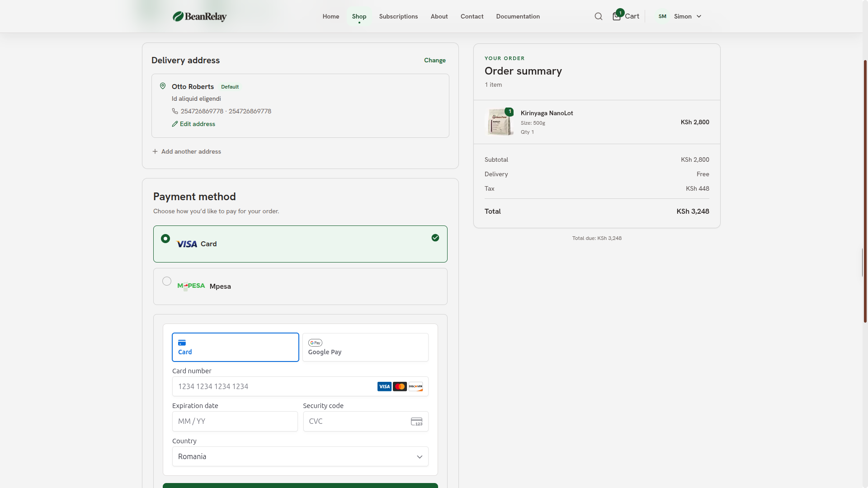The width and height of the screenshot is (868, 488).
Task: Click the Kirinyaga NanoLot product thumbnail
Action: coord(499,122)
